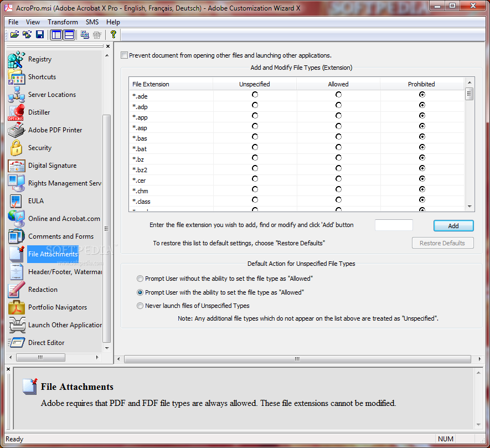
Task: Click the Prohibited column header
Action: (x=422, y=84)
